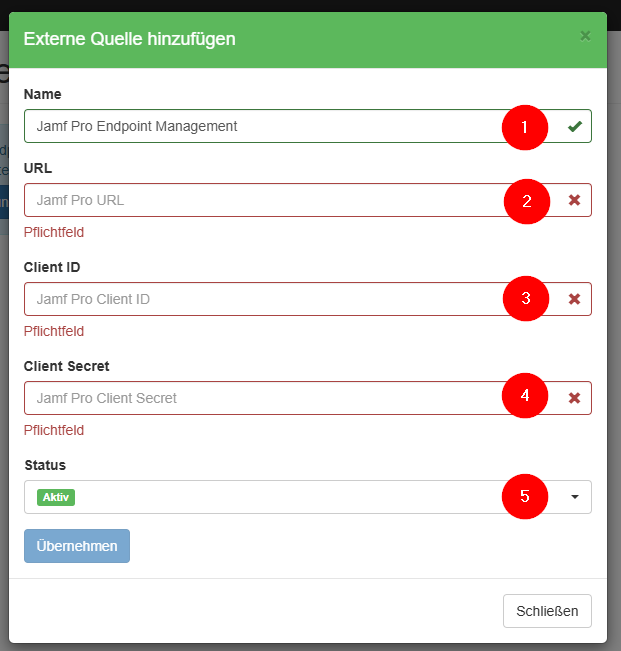Click the red numbered marker 2
Viewport: 621px width, 651px height.
click(525, 201)
